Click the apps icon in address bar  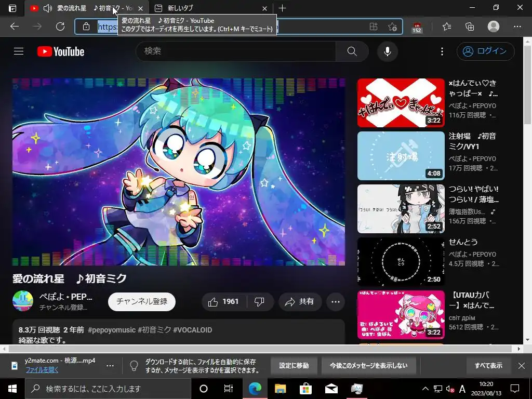coord(373,26)
